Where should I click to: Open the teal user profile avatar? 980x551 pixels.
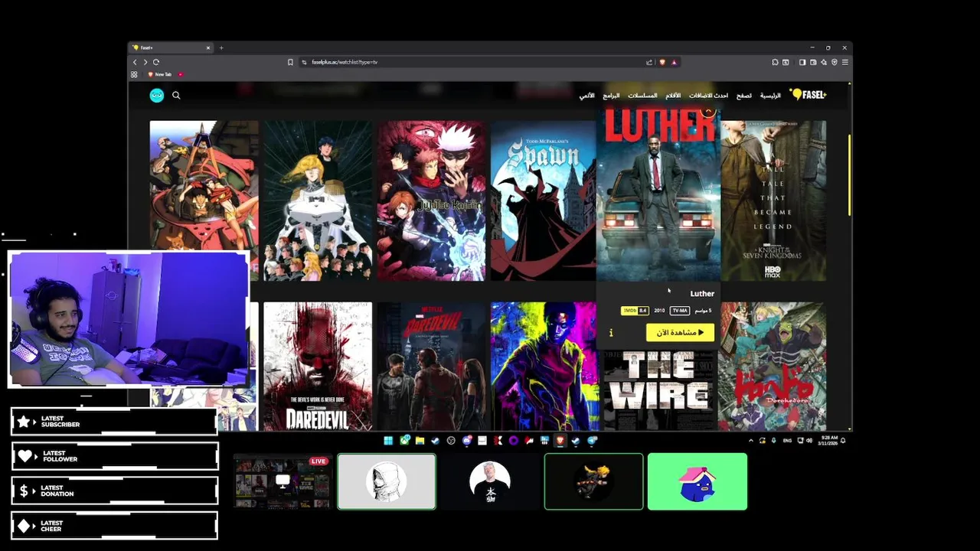coord(157,95)
